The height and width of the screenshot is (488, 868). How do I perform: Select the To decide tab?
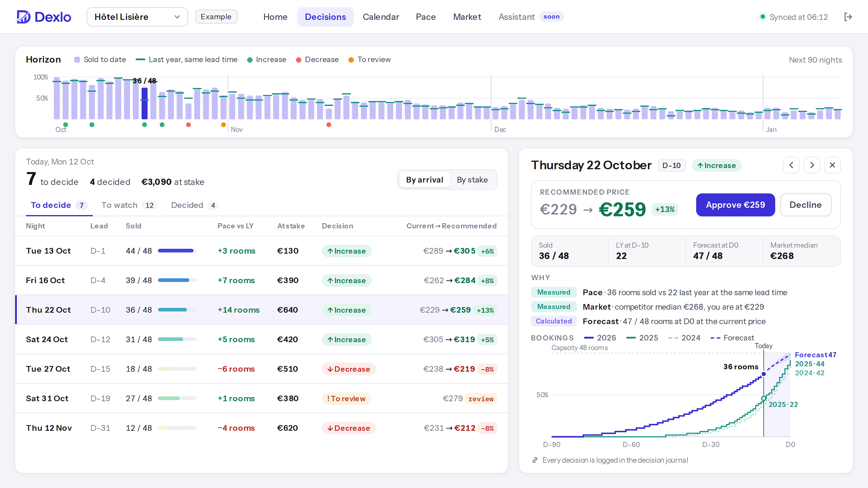59,205
